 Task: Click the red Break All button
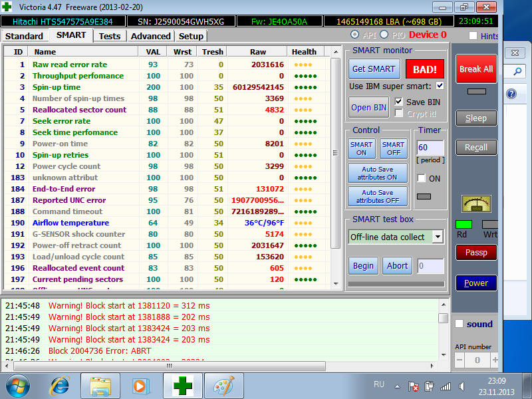[476, 69]
